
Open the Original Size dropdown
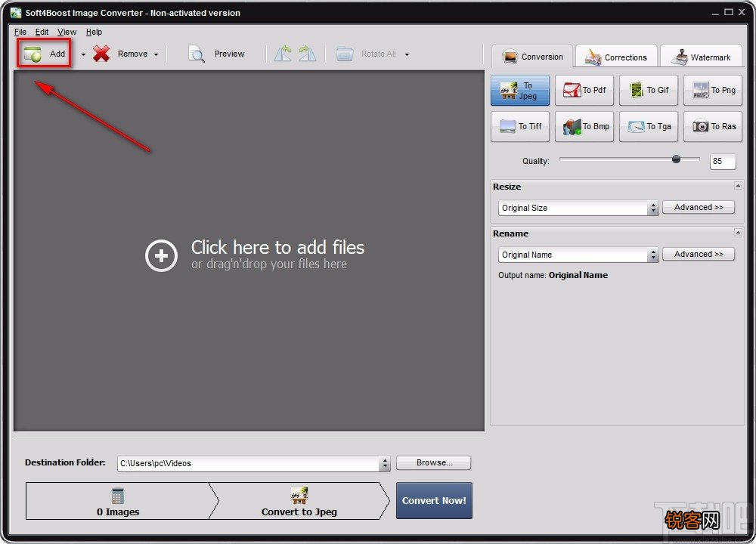[x=578, y=209]
